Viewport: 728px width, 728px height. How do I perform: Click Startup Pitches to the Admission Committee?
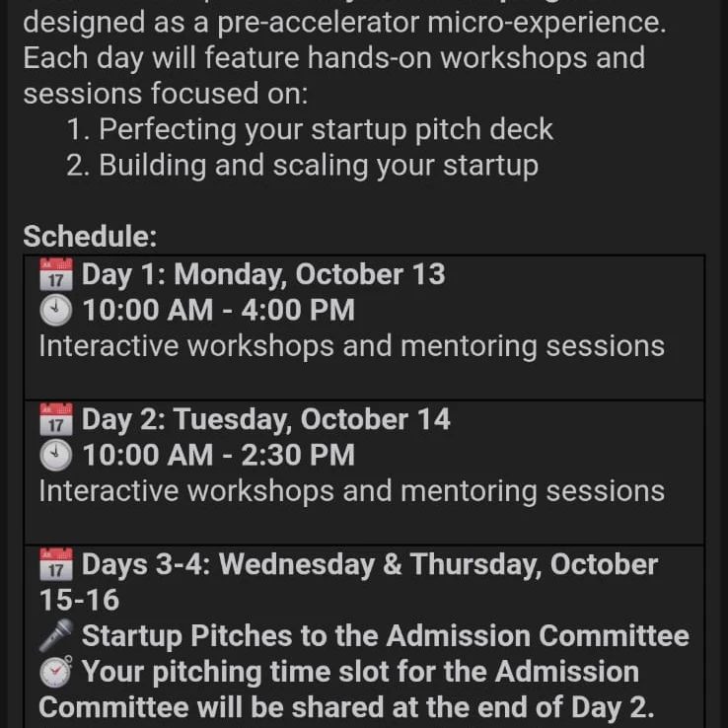[x=385, y=636]
